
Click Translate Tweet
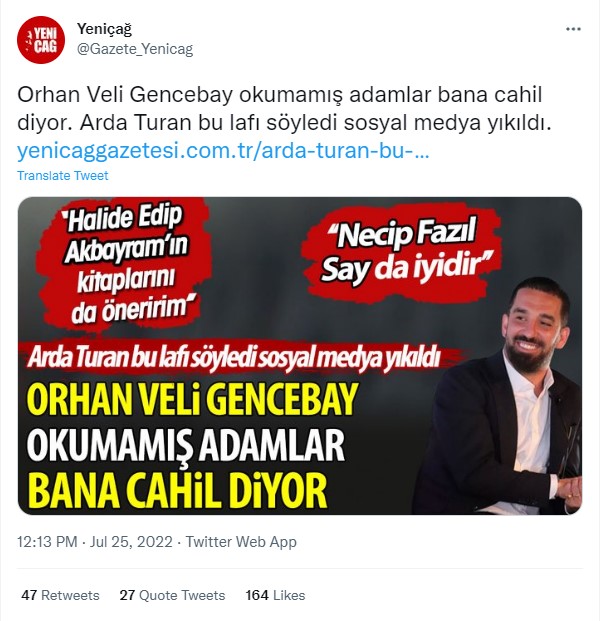(x=63, y=175)
